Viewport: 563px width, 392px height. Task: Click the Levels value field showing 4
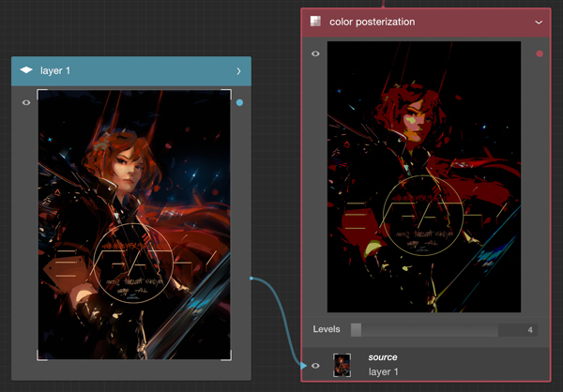pyautogui.click(x=518, y=330)
